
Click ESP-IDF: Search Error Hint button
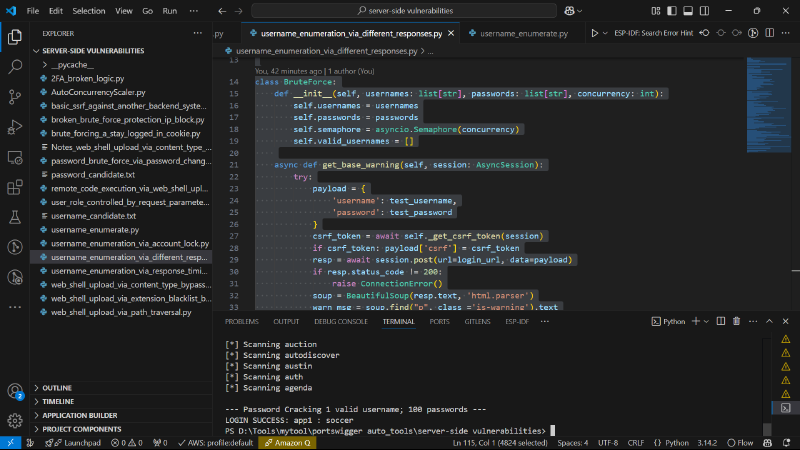[x=653, y=33]
